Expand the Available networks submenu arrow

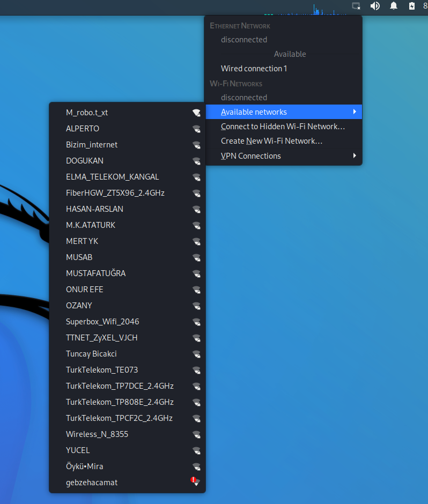tap(355, 112)
